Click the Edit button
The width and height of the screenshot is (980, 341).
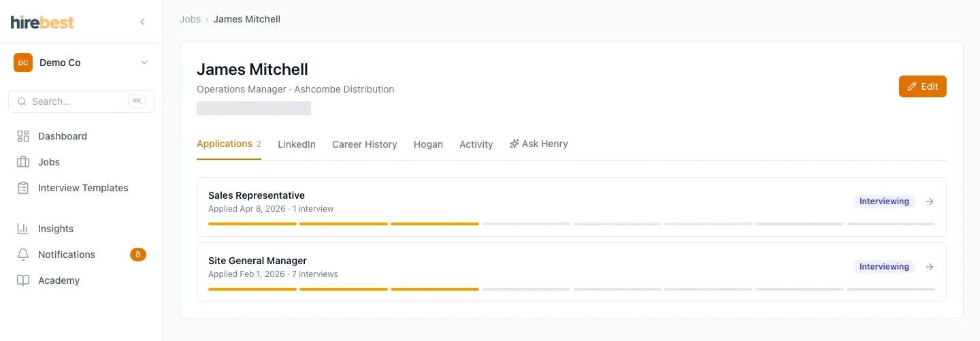[922, 86]
